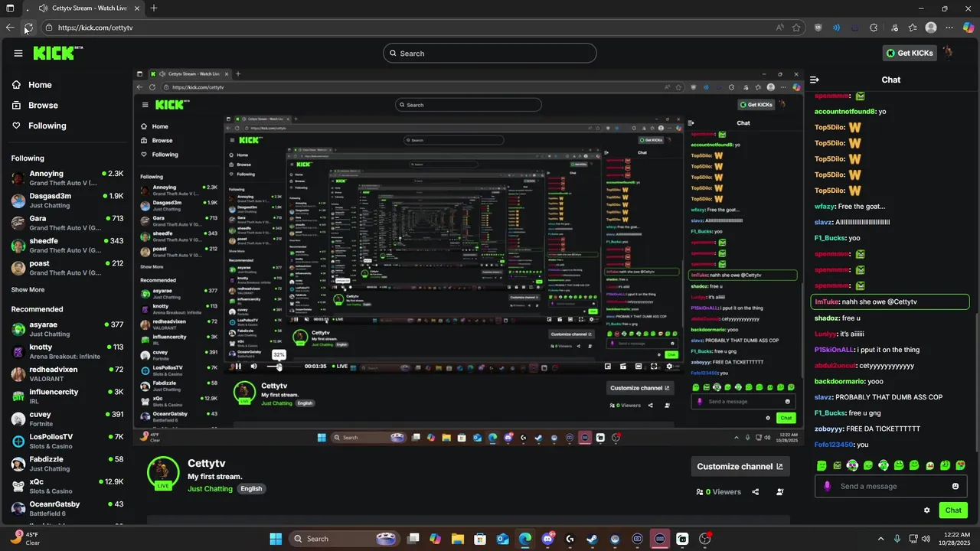The height and width of the screenshot is (551, 980).
Task: Open uBlock Origin extension icon
Action: pos(818,28)
